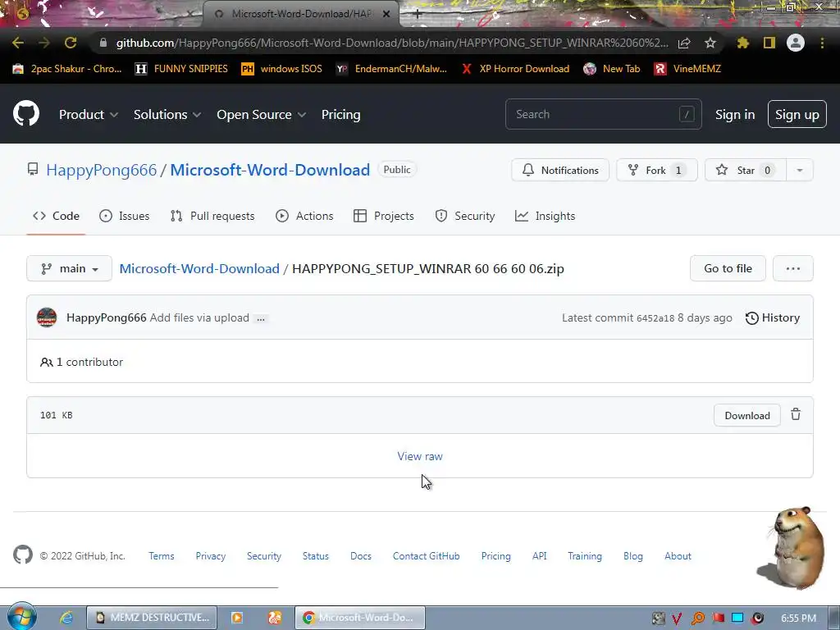The height and width of the screenshot is (630, 840).
Task: Open the three-dot file options menu
Action: point(793,268)
